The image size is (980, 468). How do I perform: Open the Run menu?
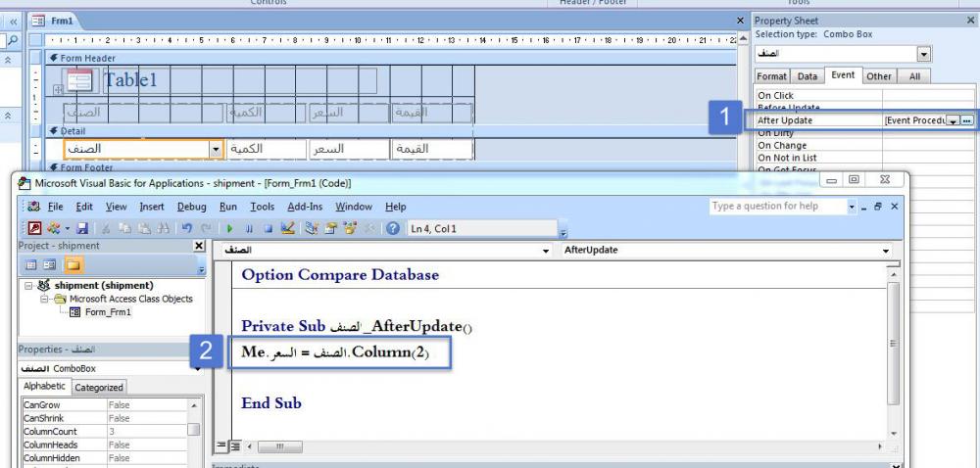228,207
